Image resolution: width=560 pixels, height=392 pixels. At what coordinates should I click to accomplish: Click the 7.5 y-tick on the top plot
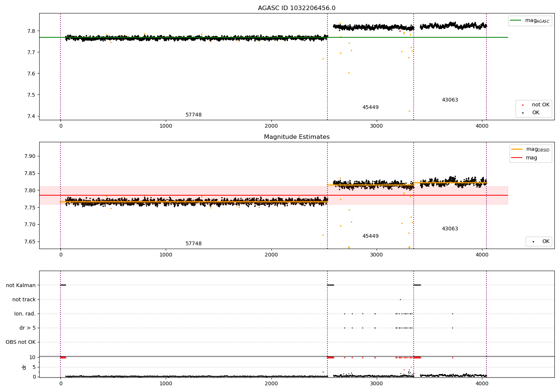[x=31, y=95]
